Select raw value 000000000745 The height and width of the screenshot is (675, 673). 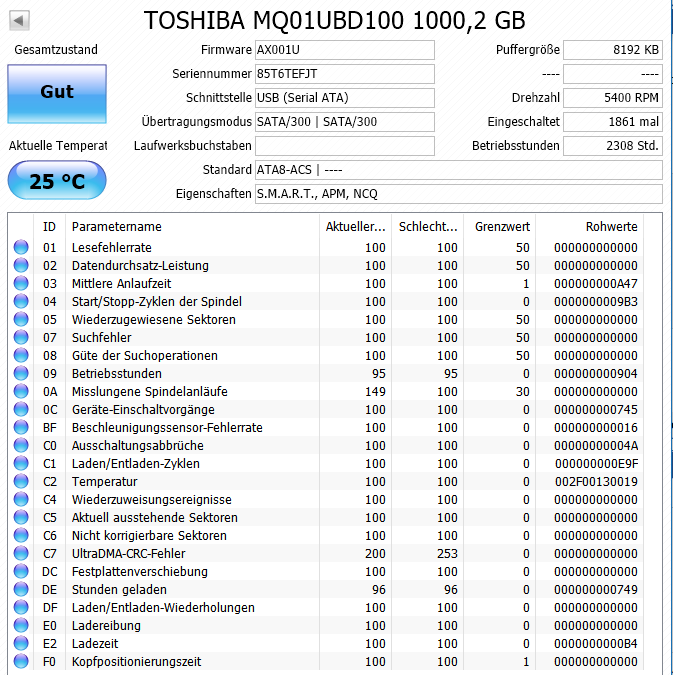point(596,409)
